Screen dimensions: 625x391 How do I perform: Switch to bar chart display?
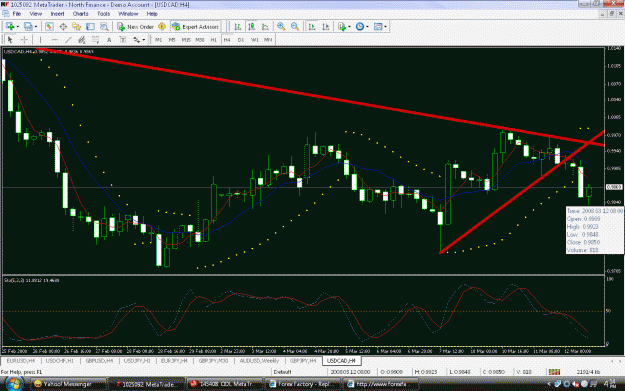(x=238, y=27)
